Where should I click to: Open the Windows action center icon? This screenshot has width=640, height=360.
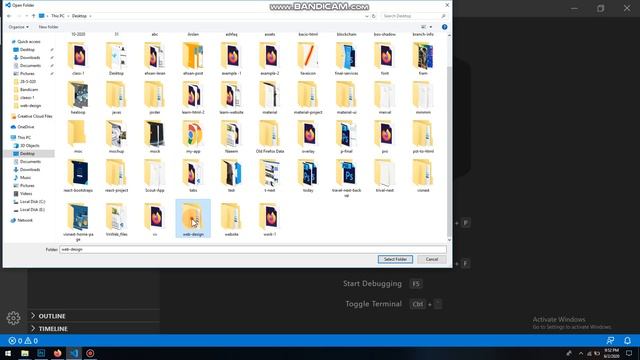click(x=629, y=353)
